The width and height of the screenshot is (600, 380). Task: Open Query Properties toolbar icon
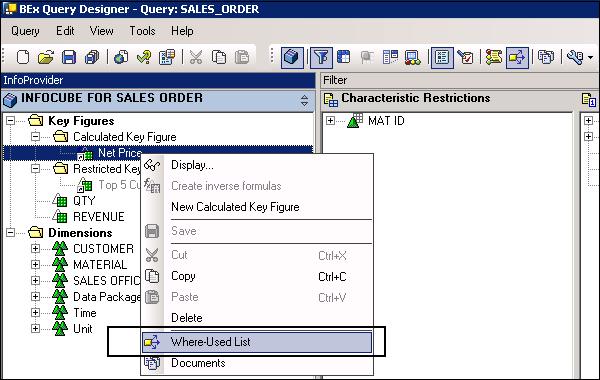[x=167, y=58]
